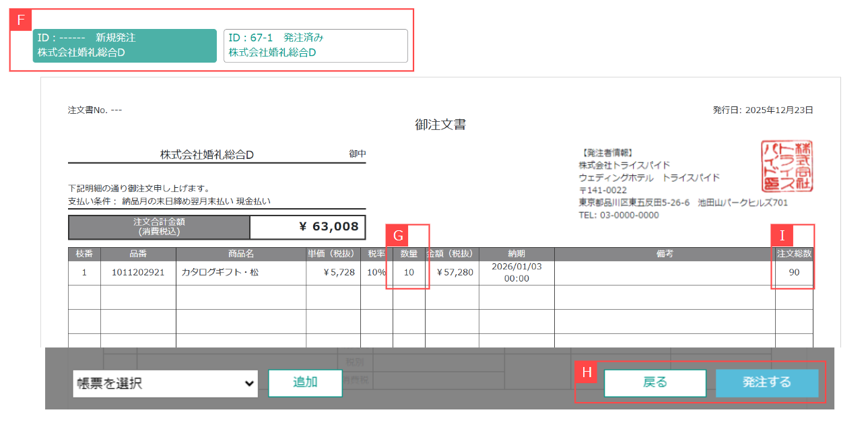Click the unit price ¥5,728
The height and width of the screenshot is (433, 868).
[x=335, y=273]
